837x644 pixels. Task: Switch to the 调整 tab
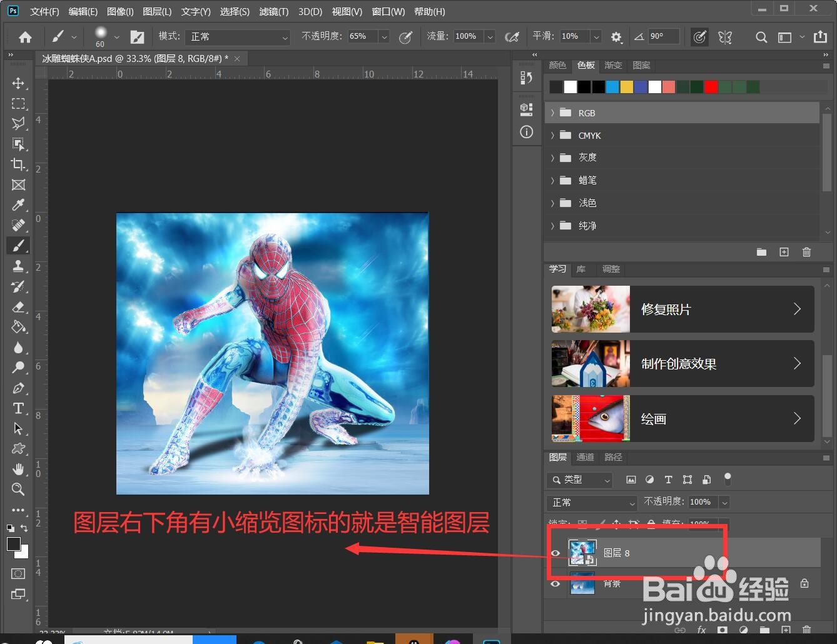point(611,269)
